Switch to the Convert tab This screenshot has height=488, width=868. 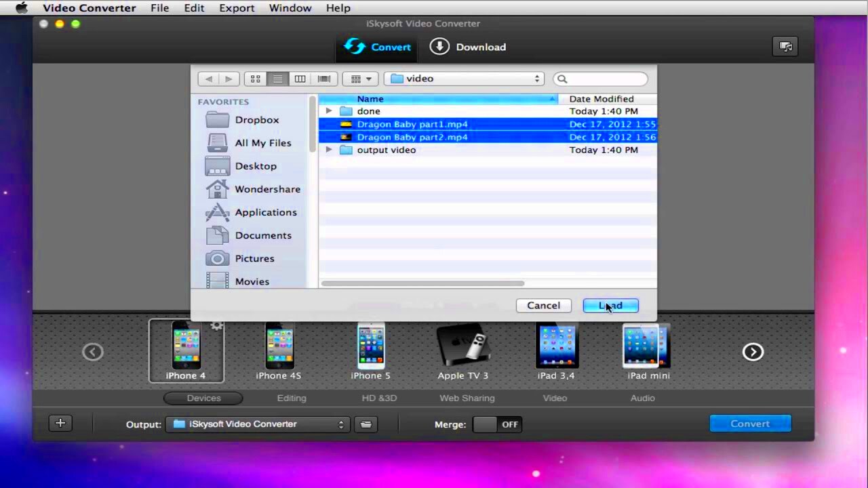click(378, 47)
